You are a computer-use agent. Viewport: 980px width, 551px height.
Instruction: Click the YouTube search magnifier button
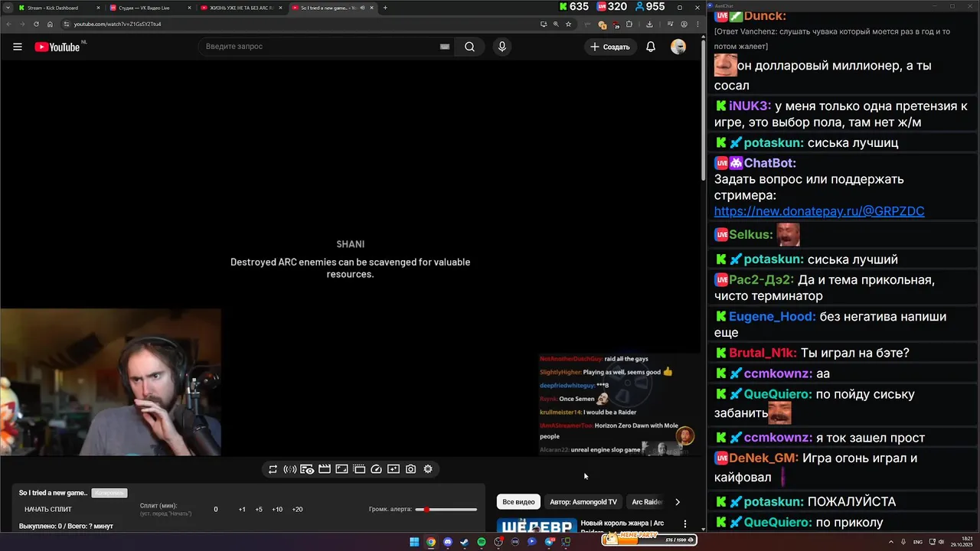pyautogui.click(x=469, y=47)
